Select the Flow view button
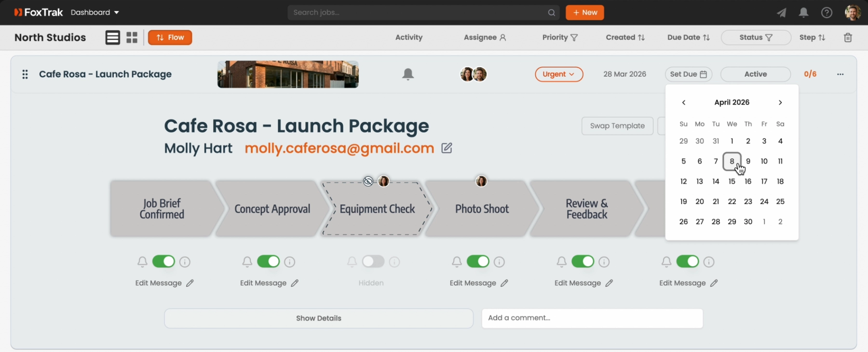The image size is (868, 352). tap(170, 38)
